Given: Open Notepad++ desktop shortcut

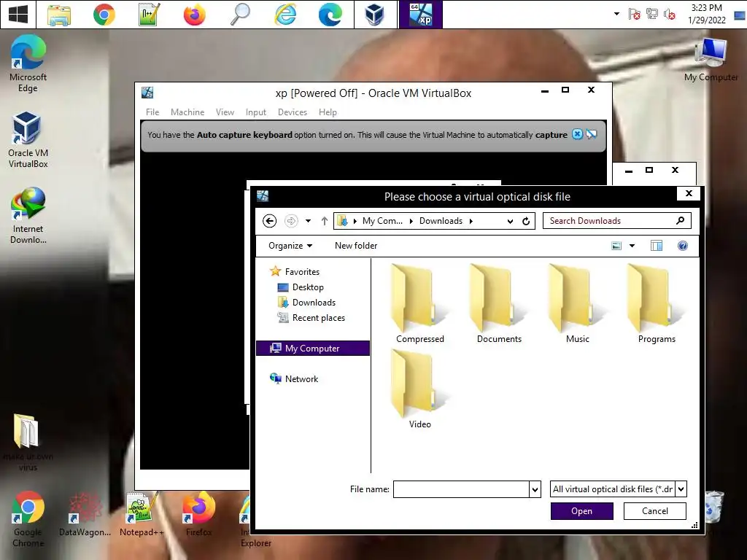Looking at the screenshot, I should pos(142,514).
